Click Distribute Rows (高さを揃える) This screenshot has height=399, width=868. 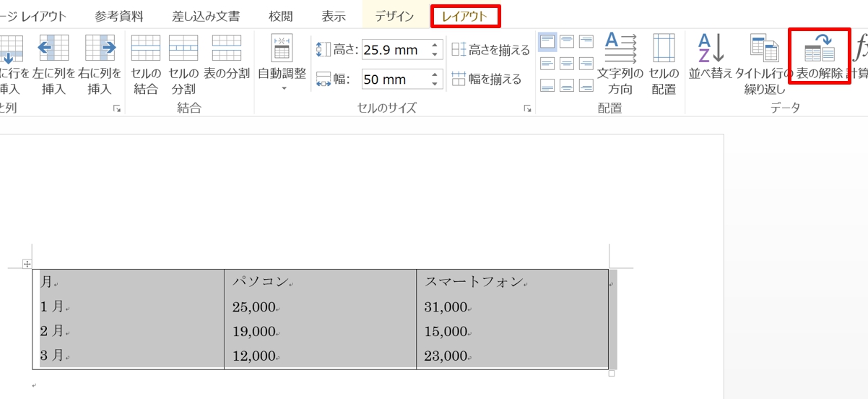point(491,50)
